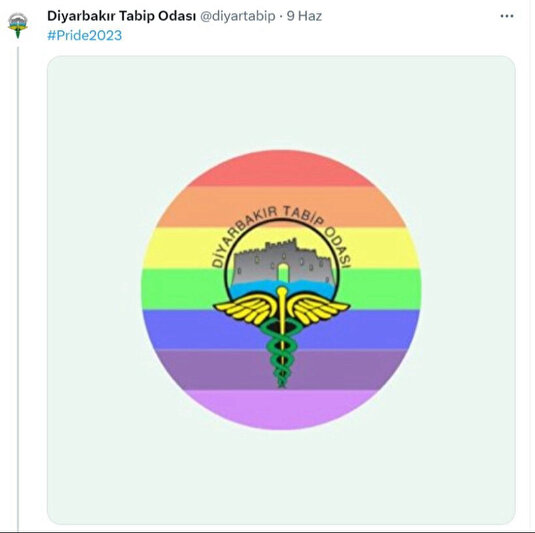
Task: Click the blue water band under the fortress
Action: coord(282,287)
